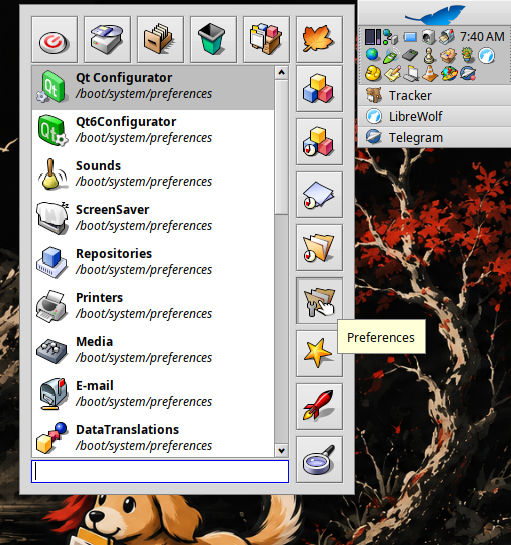This screenshot has width=511, height=545.
Task: Click the vertical scrollbar thumb
Action: (x=282, y=147)
